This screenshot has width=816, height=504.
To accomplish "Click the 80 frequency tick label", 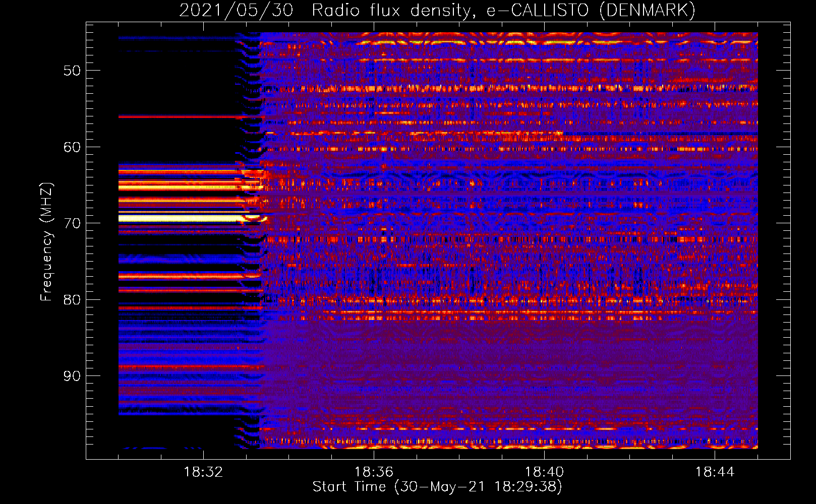I will click(72, 300).
